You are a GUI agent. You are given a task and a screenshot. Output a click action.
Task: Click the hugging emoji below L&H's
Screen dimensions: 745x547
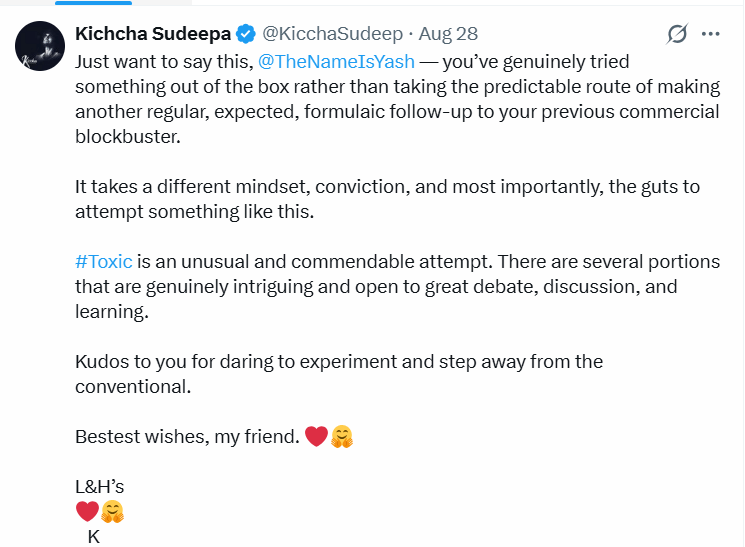coord(113,512)
